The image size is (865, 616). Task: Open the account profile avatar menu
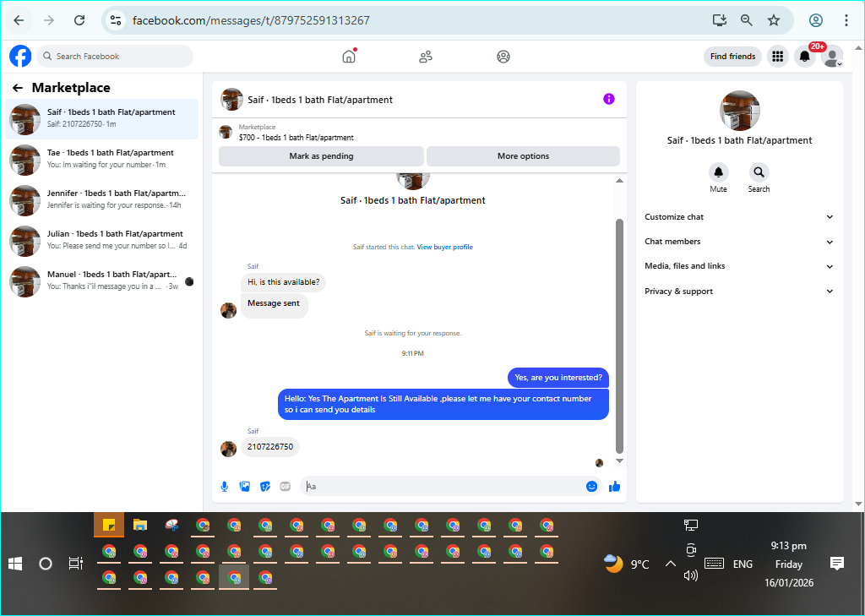pyautogui.click(x=832, y=57)
